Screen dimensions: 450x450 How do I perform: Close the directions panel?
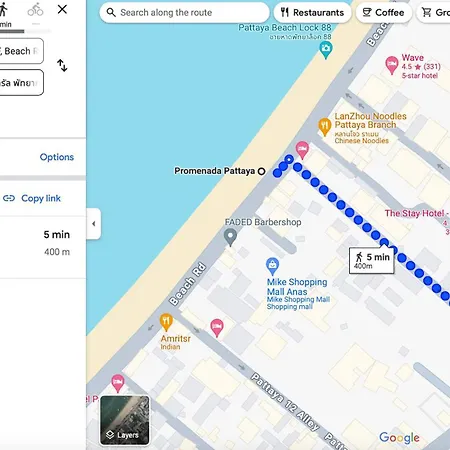62,9
